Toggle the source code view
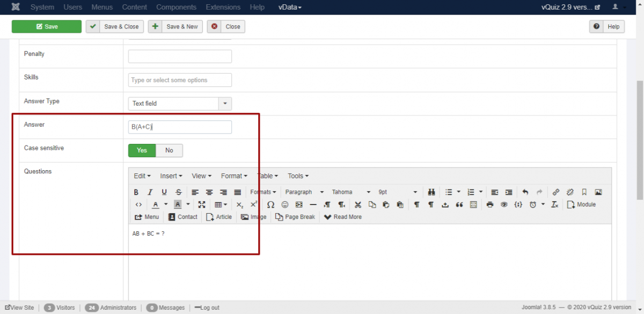644x314 pixels. (x=138, y=205)
